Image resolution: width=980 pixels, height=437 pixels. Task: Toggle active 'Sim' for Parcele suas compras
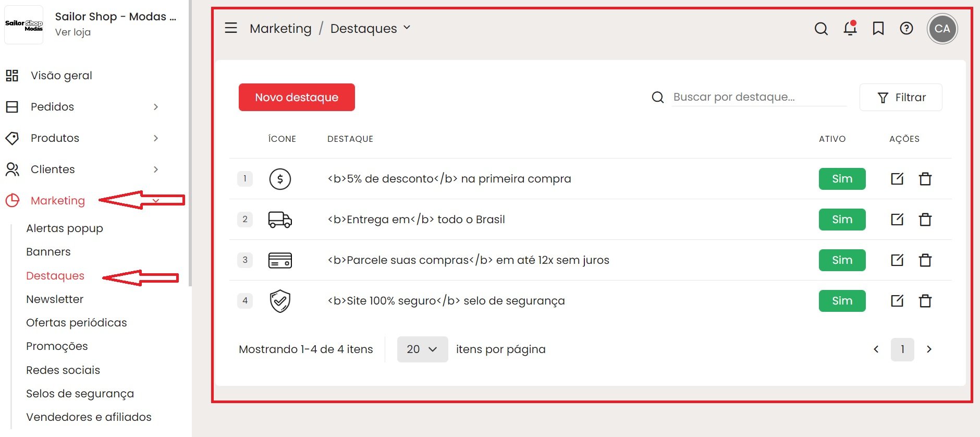[842, 260]
